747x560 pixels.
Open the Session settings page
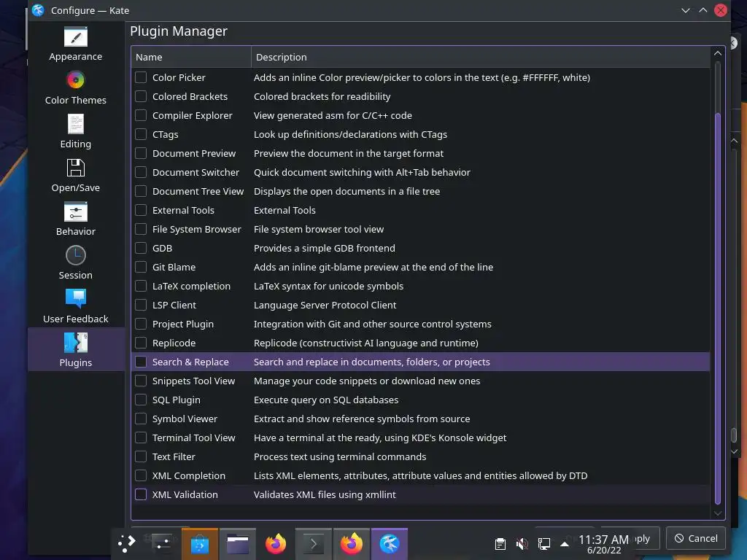pos(76,262)
